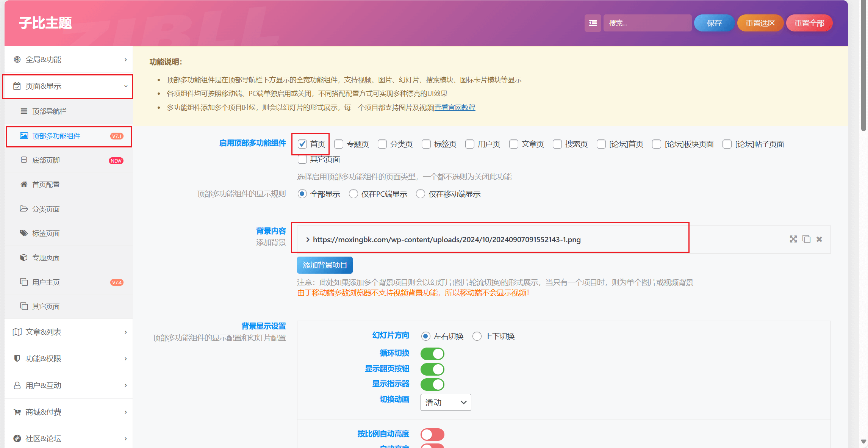Open 专题页面 menu item
The height and width of the screenshot is (448, 868).
coord(69,257)
